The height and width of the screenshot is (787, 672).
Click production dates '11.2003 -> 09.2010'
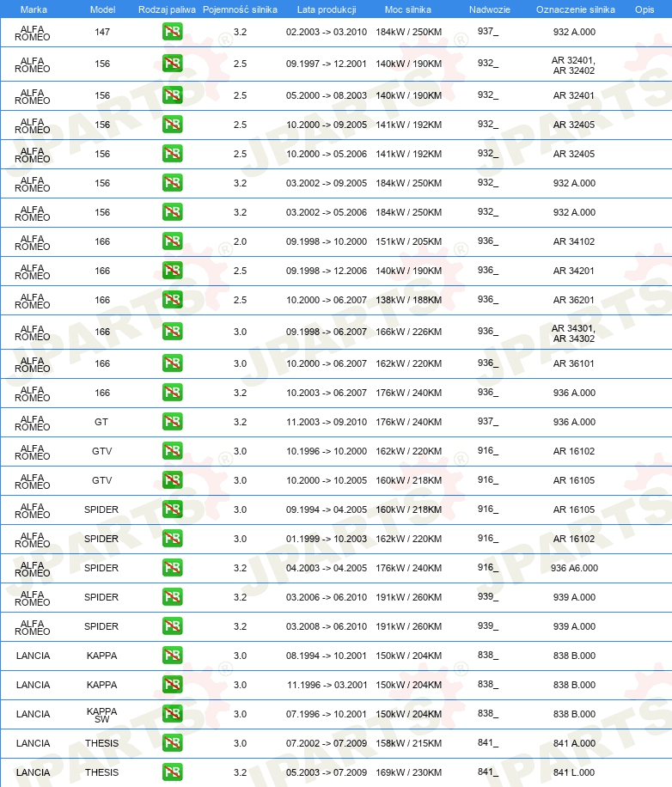tap(327, 422)
